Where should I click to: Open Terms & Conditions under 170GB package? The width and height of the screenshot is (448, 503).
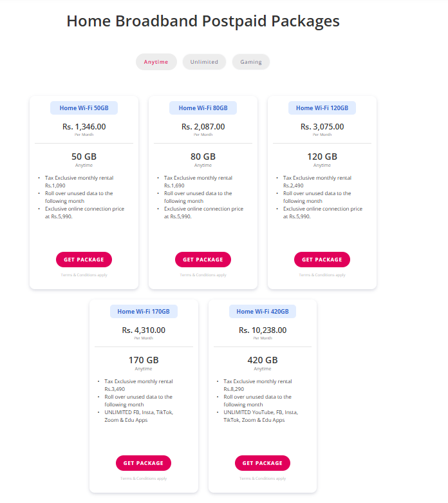point(144,479)
